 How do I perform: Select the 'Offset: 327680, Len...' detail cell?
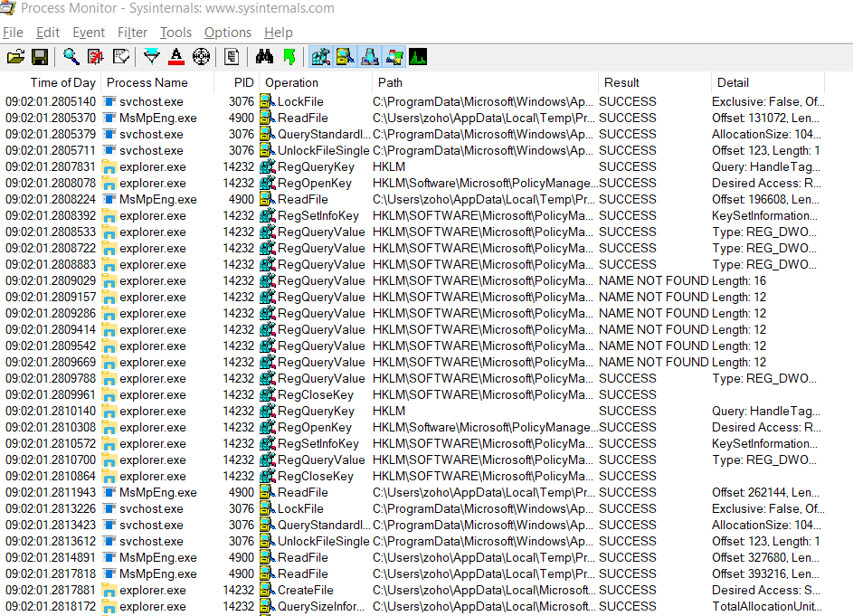pyautogui.click(x=766, y=558)
